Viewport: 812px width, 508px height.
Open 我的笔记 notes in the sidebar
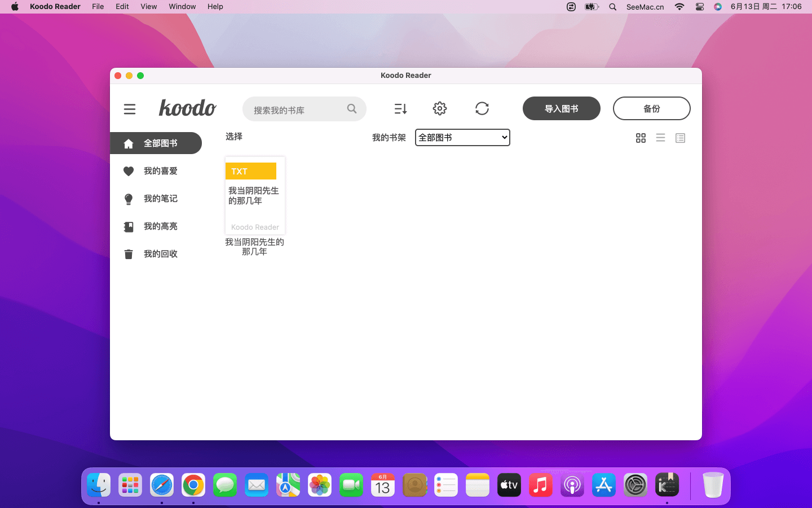(x=160, y=199)
